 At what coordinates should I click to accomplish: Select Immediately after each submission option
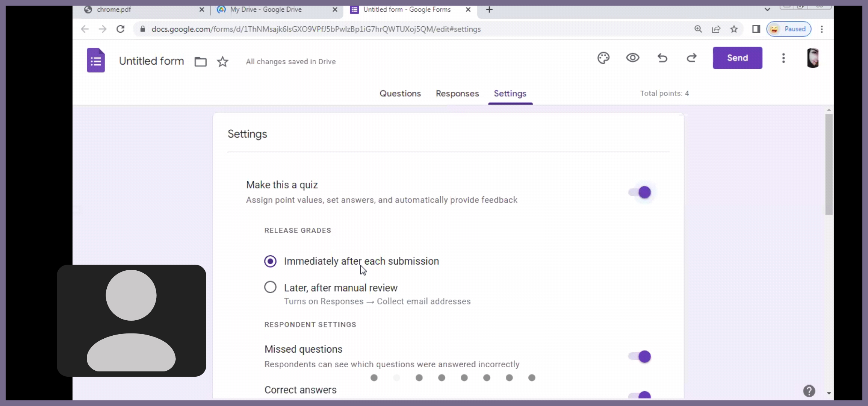click(270, 261)
